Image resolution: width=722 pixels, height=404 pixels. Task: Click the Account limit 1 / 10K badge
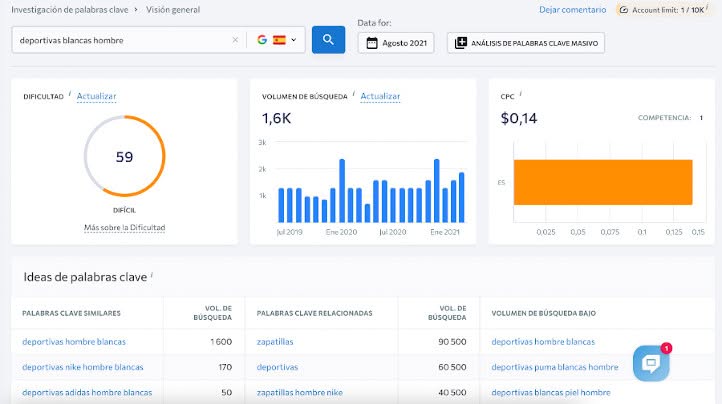(662, 10)
